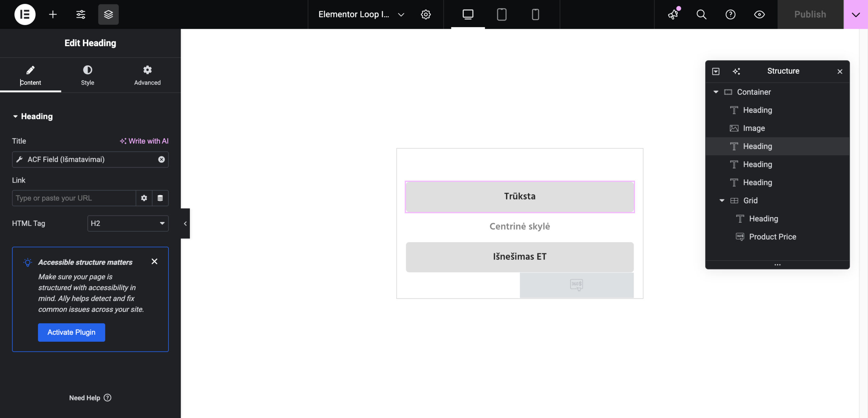Open the HTML Tag H2 dropdown
Image resolution: width=868 pixels, height=418 pixels.
(128, 223)
